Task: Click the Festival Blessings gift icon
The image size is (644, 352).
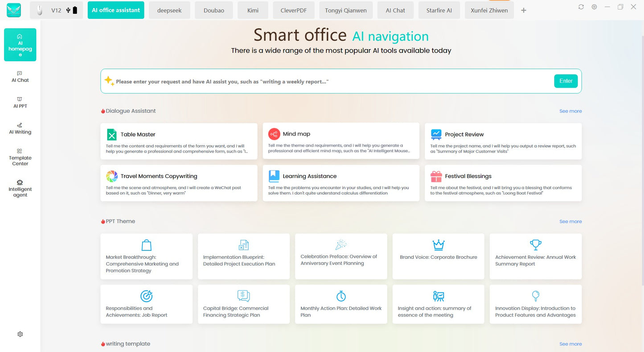Action: click(436, 176)
